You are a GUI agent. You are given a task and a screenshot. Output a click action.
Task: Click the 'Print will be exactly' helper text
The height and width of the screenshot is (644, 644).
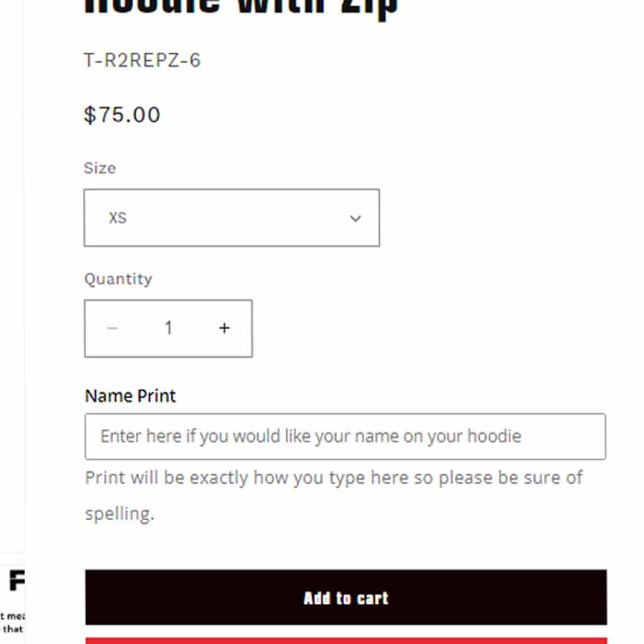pyautogui.click(x=333, y=477)
